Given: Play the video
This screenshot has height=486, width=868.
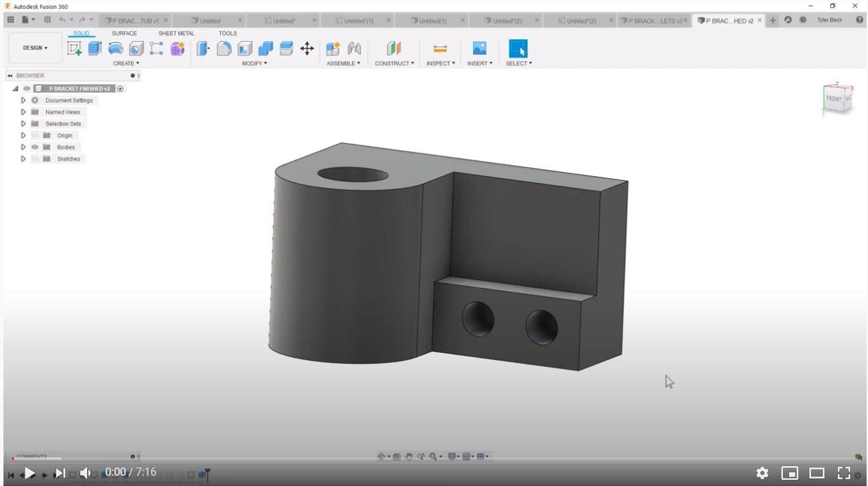Looking at the screenshot, I should (29, 473).
